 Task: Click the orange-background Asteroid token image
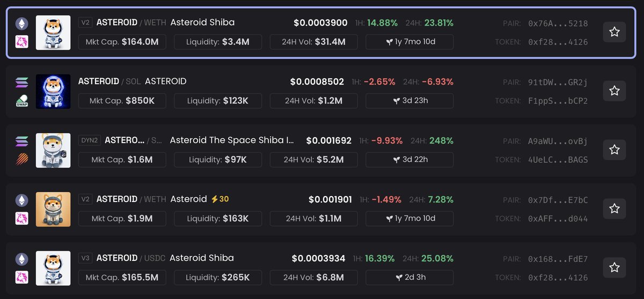pyautogui.click(x=53, y=209)
